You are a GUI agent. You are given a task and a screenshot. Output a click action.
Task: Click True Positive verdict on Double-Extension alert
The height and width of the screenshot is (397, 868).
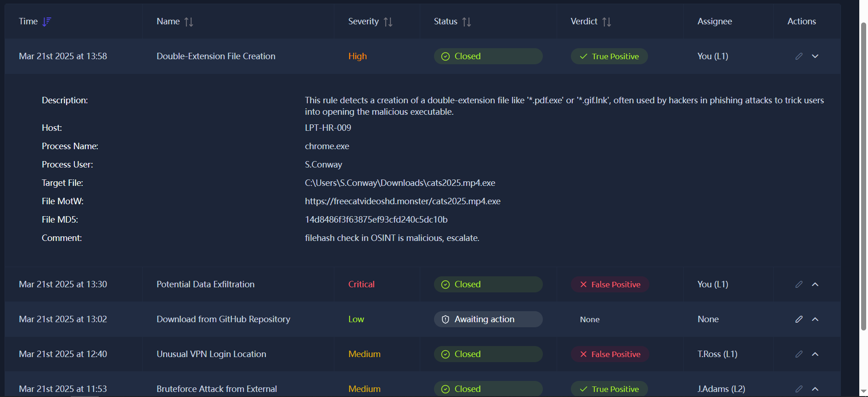[x=609, y=56]
